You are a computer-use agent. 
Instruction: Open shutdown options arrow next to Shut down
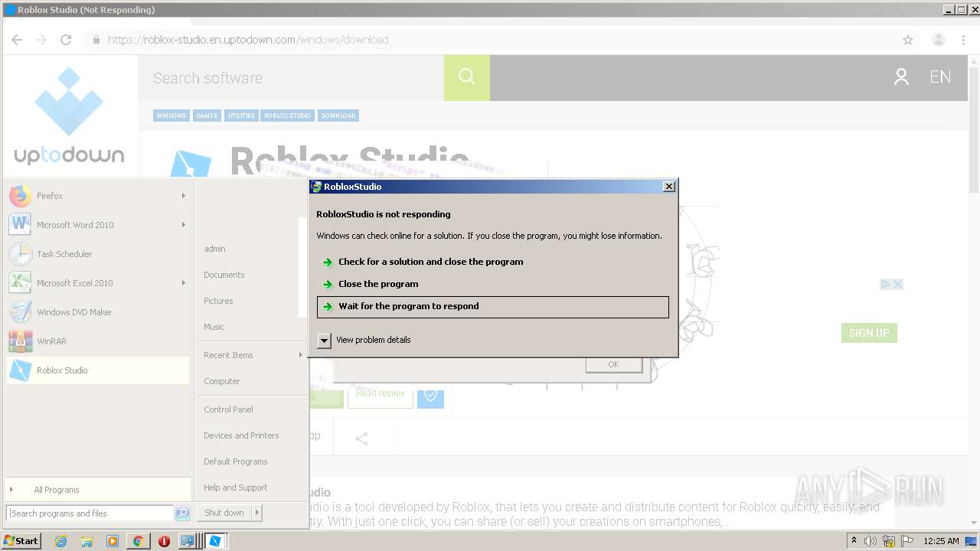coord(257,513)
